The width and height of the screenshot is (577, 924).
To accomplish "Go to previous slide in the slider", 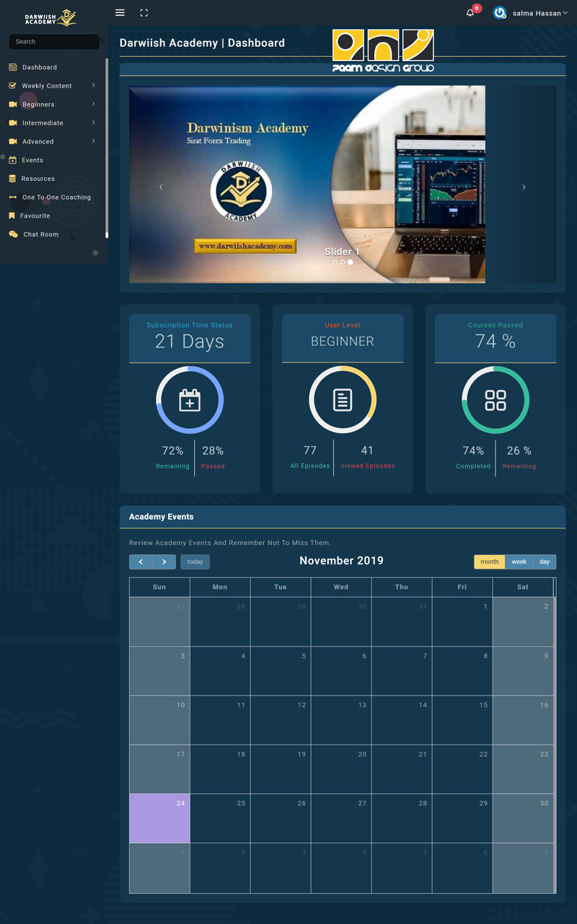I will (x=161, y=187).
